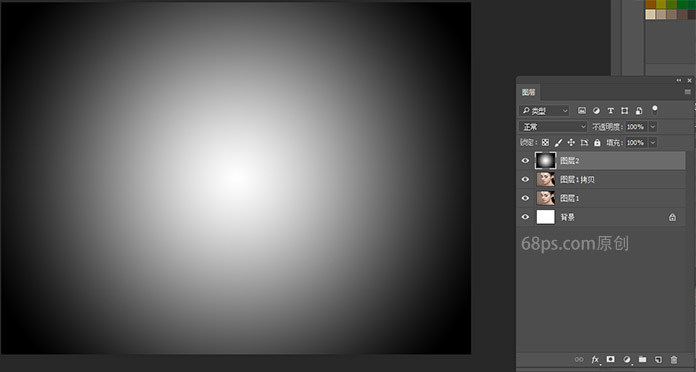Switch to the 图层 panel tab
Image resolution: width=696 pixels, height=372 pixels.
(x=529, y=92)
